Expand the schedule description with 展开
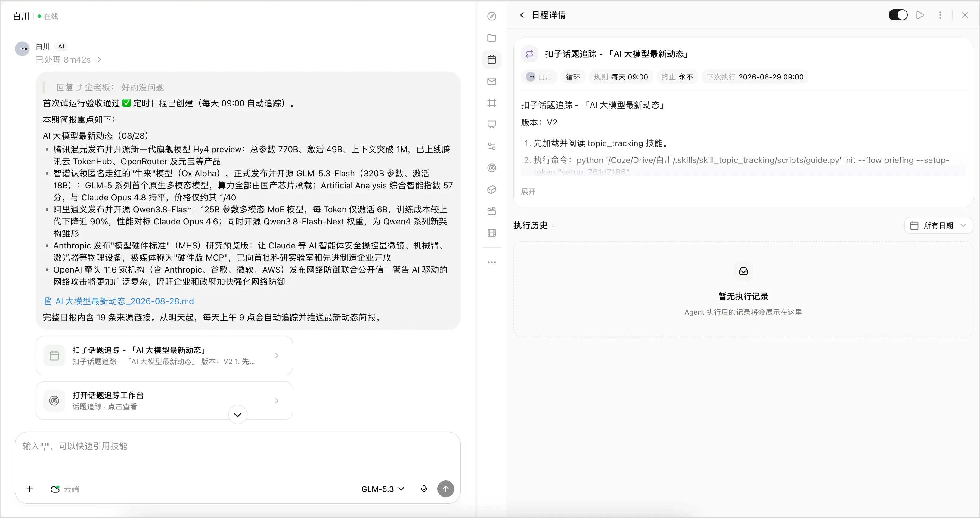 [528, 191]
